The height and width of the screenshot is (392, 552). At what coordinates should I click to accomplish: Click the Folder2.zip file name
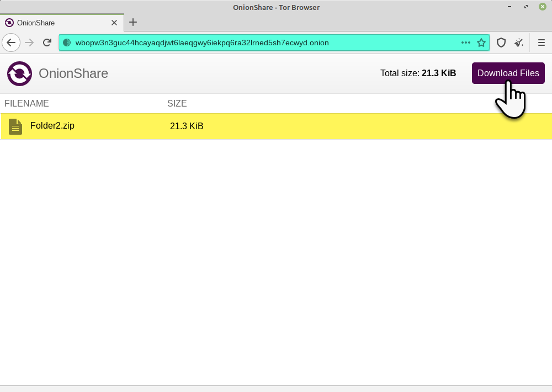pyautogui.click(x=52, y=126)
